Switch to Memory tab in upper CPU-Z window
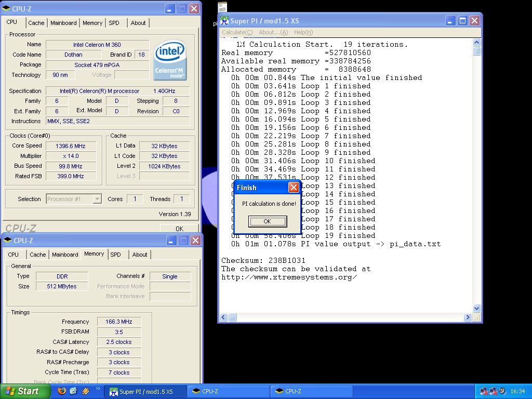Screen dimensions: 532x399 click(x=92, y=23)
